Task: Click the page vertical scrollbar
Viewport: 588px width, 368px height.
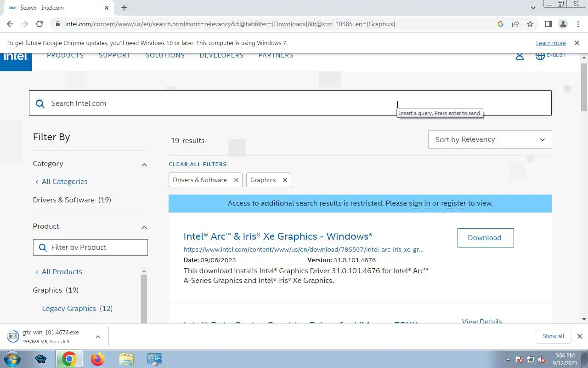Action: point(584,87)
